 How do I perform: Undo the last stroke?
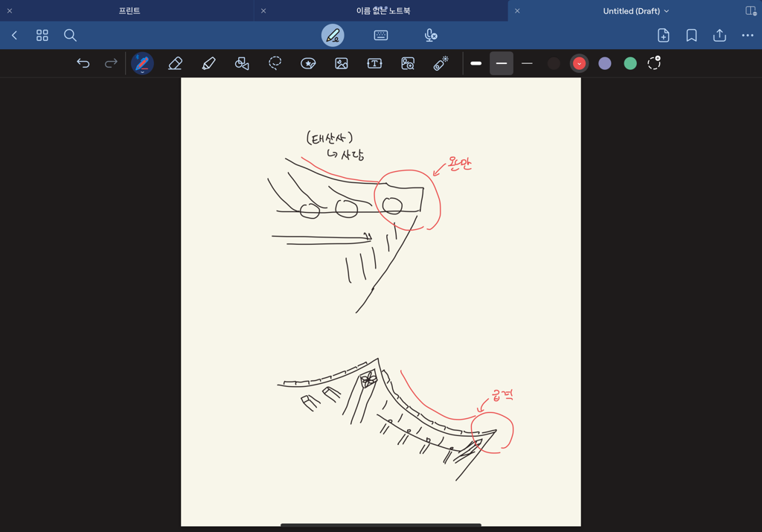(83, 63)
